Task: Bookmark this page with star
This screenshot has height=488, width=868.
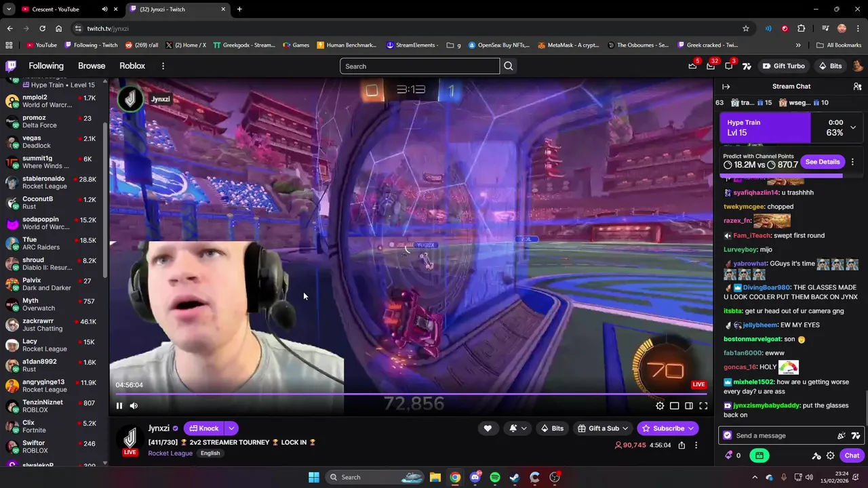Action: 746,28
